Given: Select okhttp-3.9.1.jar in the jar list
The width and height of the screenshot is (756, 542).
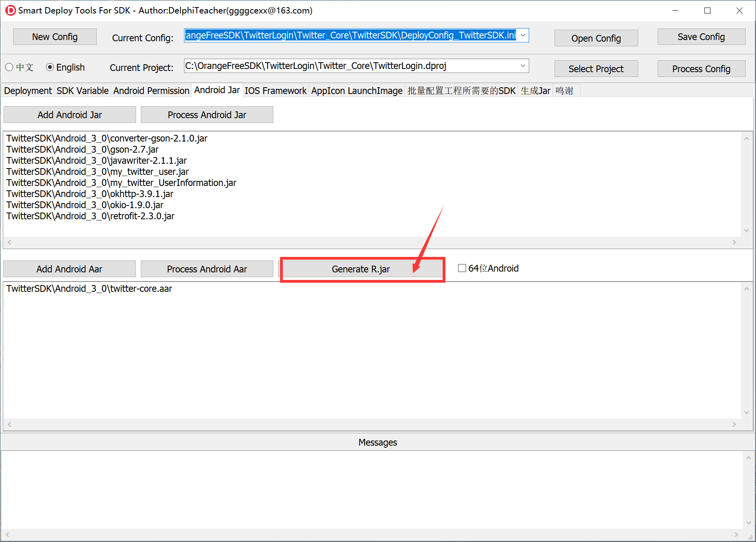Looking at the screenshot, I should pos(90,194).
